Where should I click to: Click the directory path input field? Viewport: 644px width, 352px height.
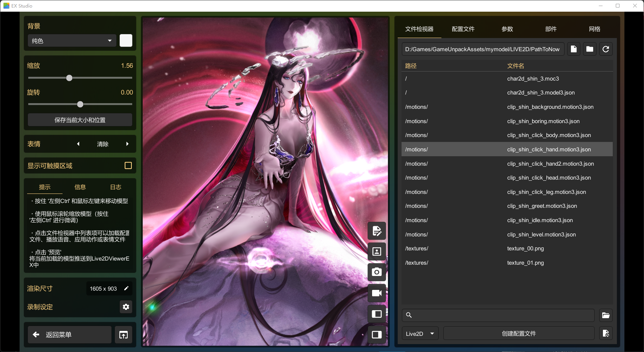[483, 49]
